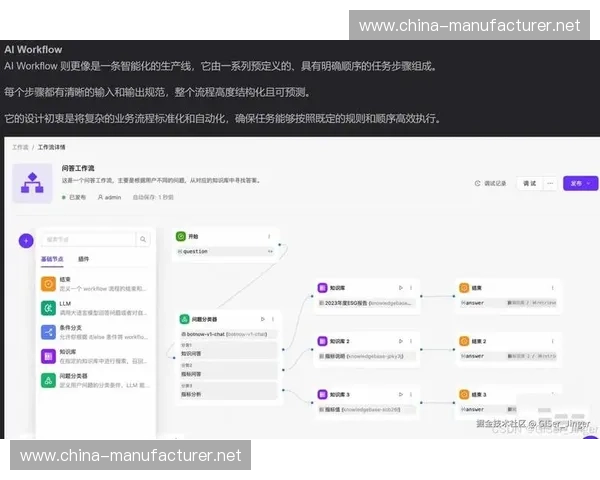
Task: Click the purple plus add-node button
Action: pos(26,241)
